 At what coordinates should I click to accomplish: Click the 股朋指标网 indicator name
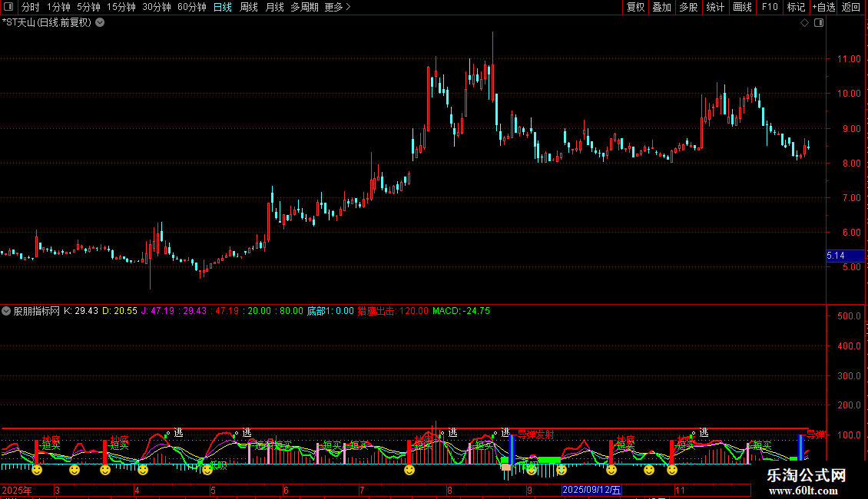(x=37, y=311)
